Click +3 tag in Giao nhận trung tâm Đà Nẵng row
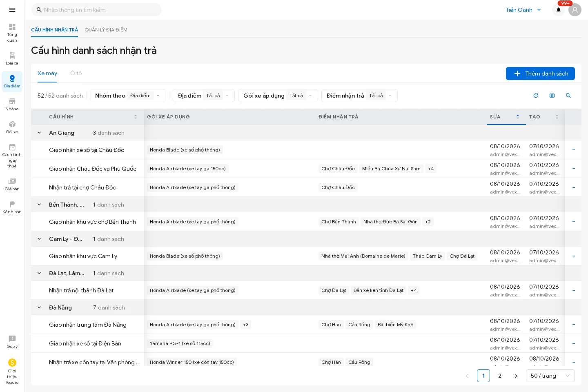 (x=245, y=325)
